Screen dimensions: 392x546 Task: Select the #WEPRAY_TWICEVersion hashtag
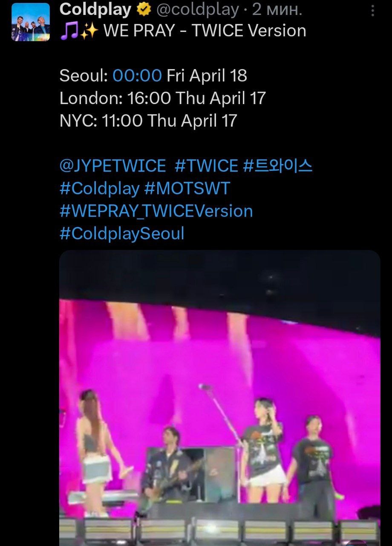pyautogui.click(x=156, y=211)
